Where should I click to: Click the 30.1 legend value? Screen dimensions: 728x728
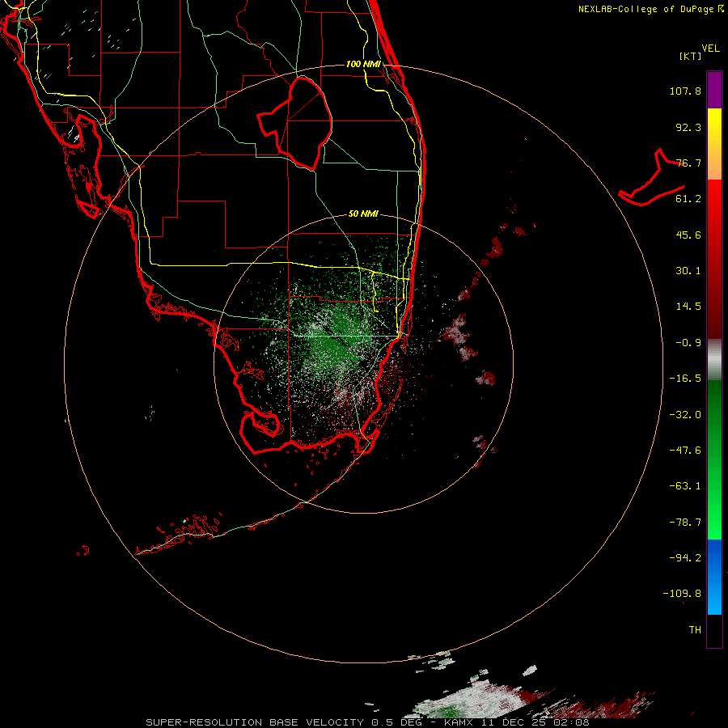(688, 271)
